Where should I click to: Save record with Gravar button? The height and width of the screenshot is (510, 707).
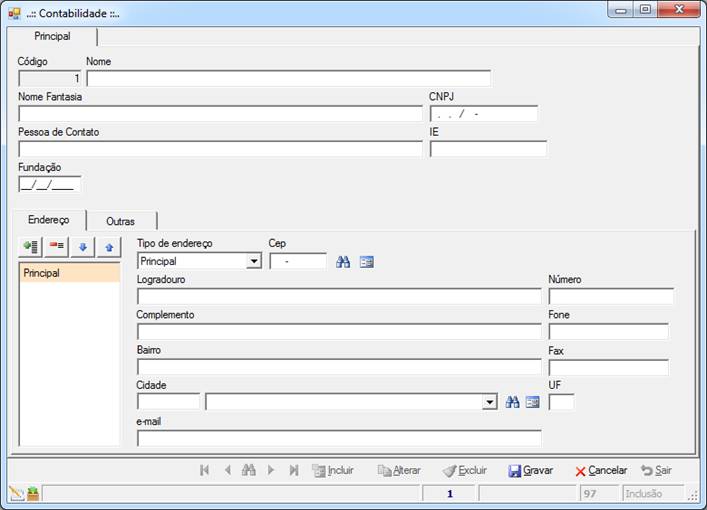(x=530, y=470)
